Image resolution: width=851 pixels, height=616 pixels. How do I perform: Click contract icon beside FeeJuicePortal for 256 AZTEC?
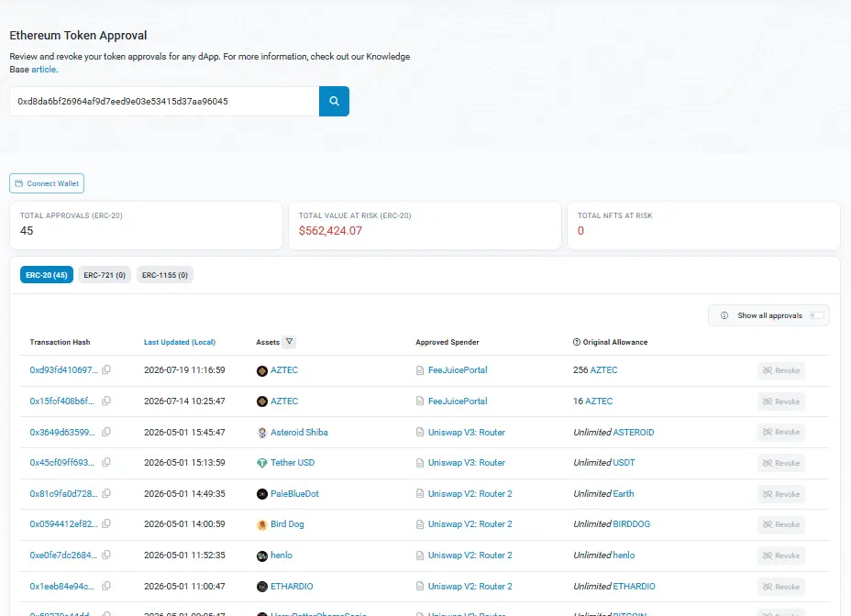coord(419,370)
